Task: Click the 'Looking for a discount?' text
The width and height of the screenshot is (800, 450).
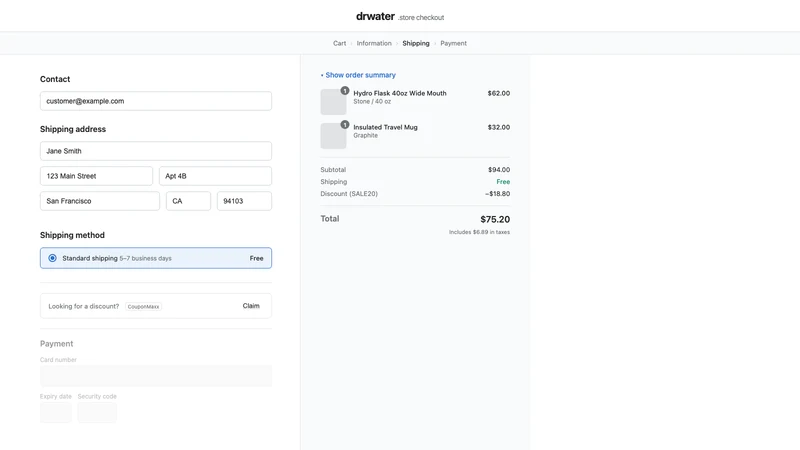Action: point(84,307)
